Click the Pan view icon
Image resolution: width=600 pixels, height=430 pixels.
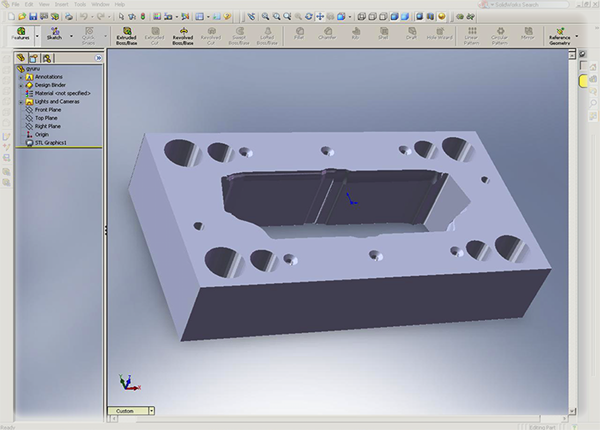[x=319, y=17]
